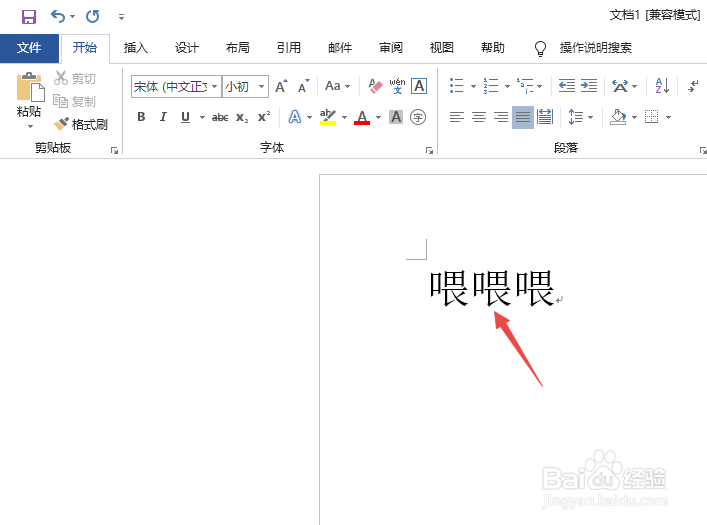Activate the 格式刷 format painter
Viewport: 707px width, 525px height.
[x=80, y=124]
